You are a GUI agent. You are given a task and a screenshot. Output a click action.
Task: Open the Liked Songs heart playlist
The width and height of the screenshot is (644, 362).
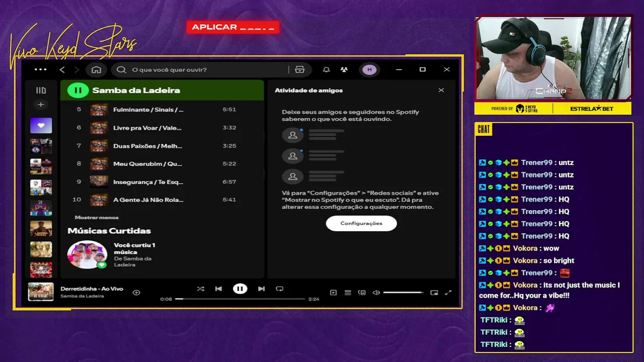click(41, 125)
